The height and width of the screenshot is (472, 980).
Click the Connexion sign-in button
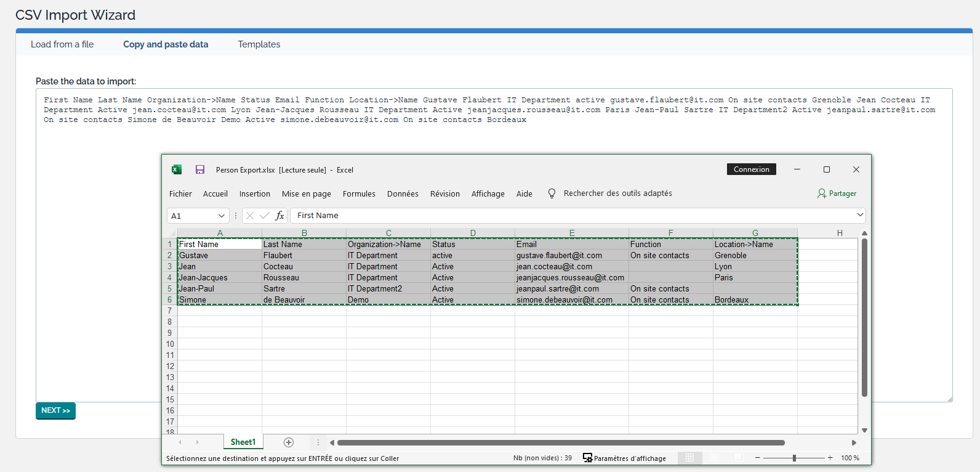click(x=751, y=169)
